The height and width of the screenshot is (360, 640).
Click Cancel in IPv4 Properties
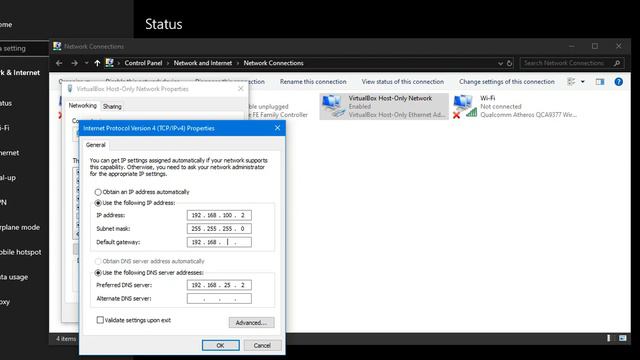(262, 345)
